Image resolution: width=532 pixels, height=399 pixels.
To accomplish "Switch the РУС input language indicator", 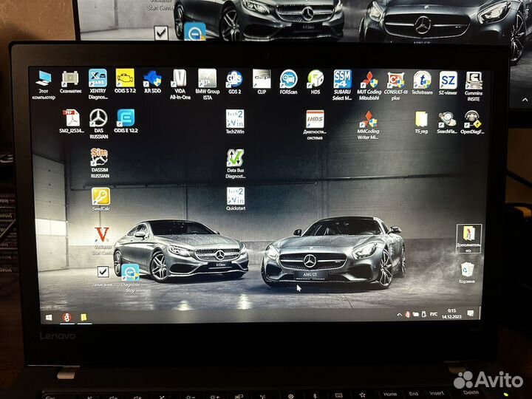I will [x=434, y=314].
